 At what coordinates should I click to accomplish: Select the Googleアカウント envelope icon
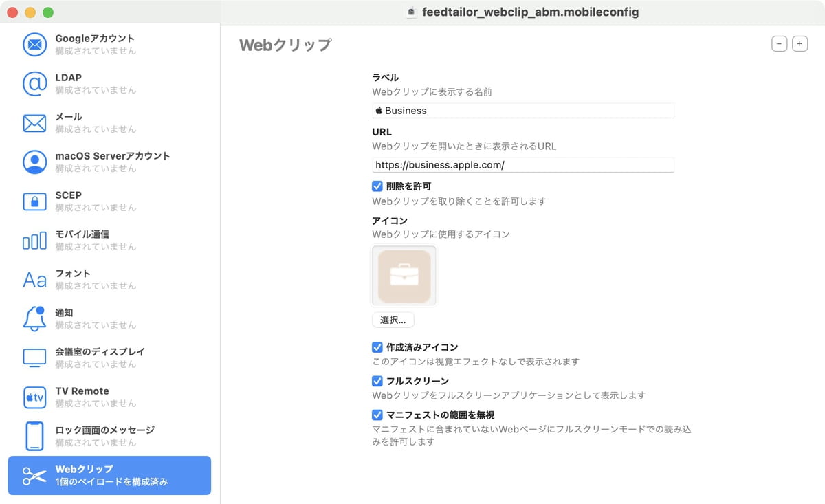click(34, 45)
